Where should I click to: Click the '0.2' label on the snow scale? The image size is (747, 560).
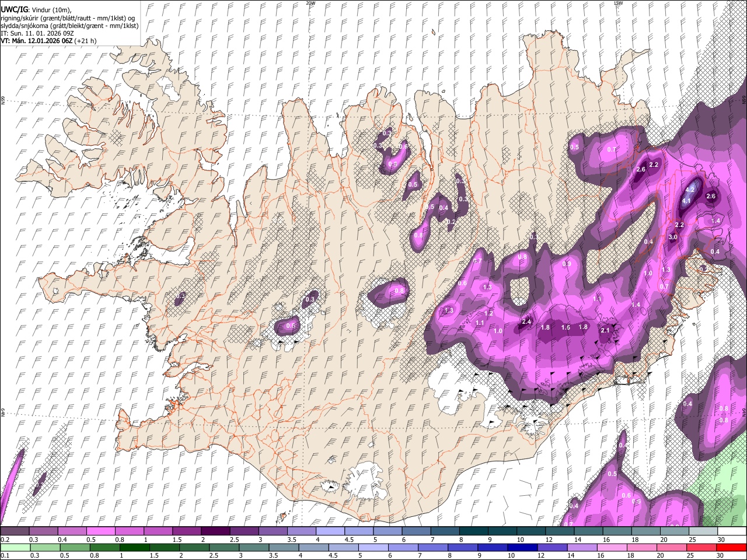5,540
